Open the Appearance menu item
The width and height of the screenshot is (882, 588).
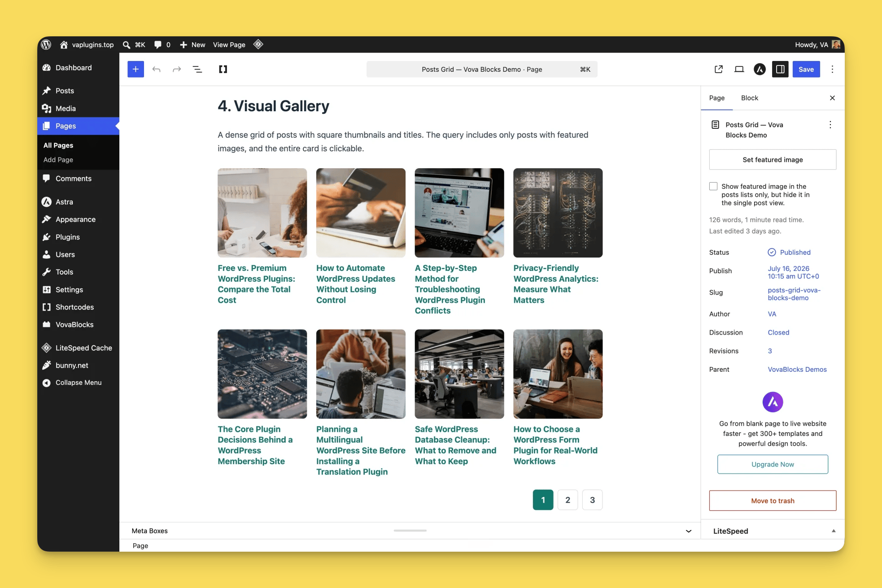[75, 219]
